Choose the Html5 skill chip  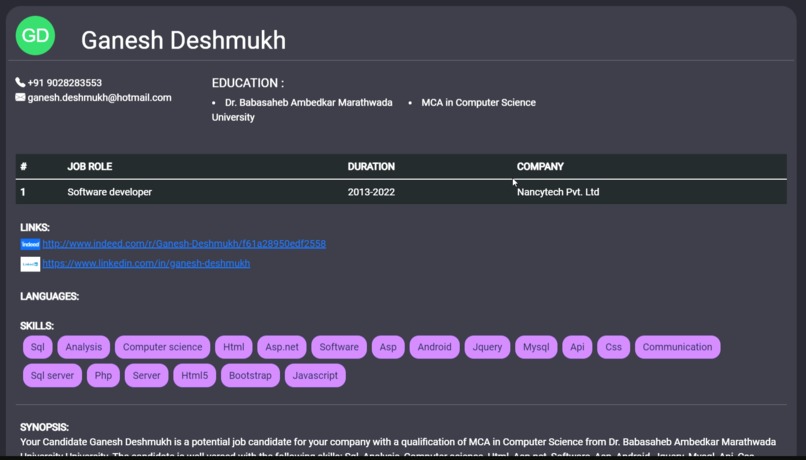(x=195, y=375)
